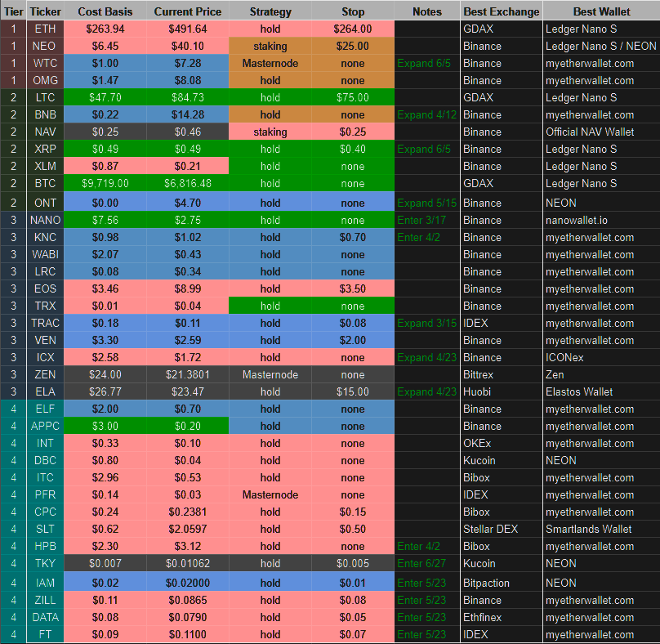Viewport: 660px width, 644px height.
Task: Click the Notes column header
Action: 427,11
